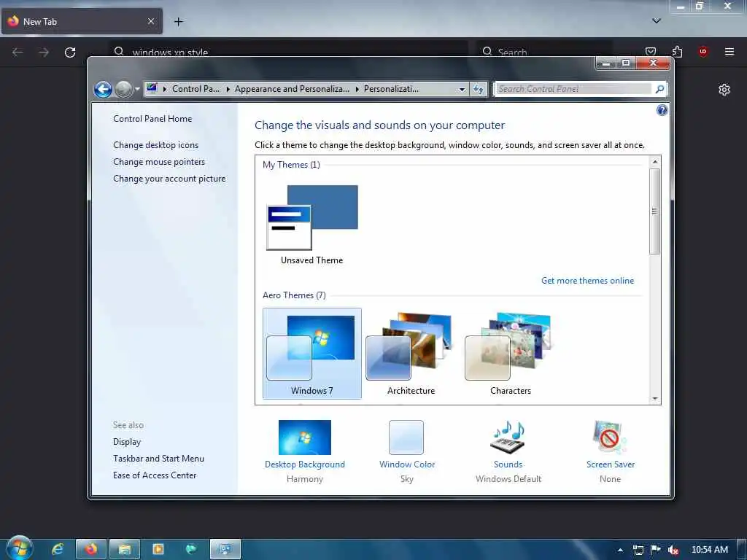
Task: Click the fifth pinned taskbar icon after Media Player
Action: [x=191, y=550]
